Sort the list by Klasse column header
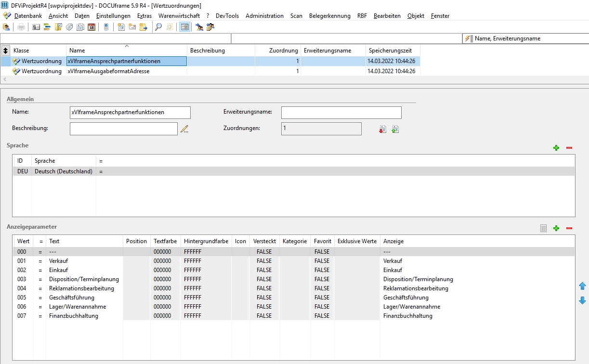 39,51
